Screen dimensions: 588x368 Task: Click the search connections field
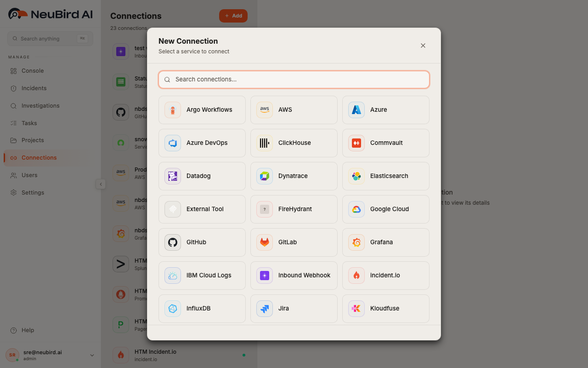pos(294,79)
